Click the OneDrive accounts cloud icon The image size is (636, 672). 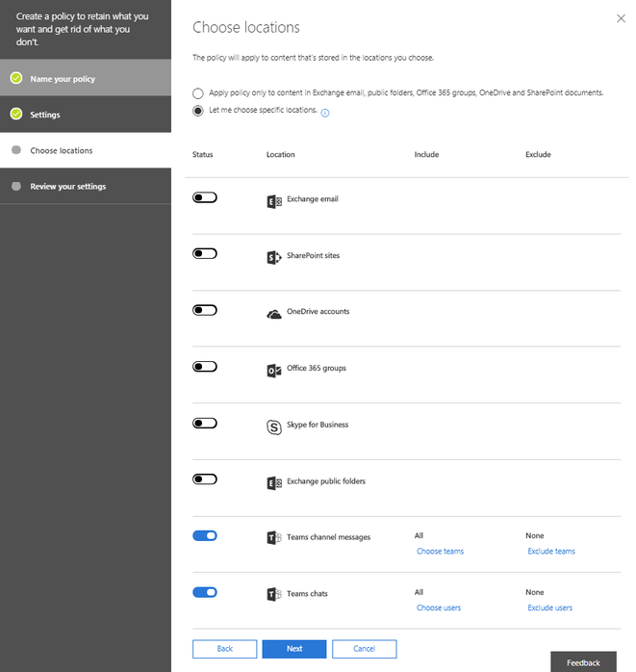point(274,315)
